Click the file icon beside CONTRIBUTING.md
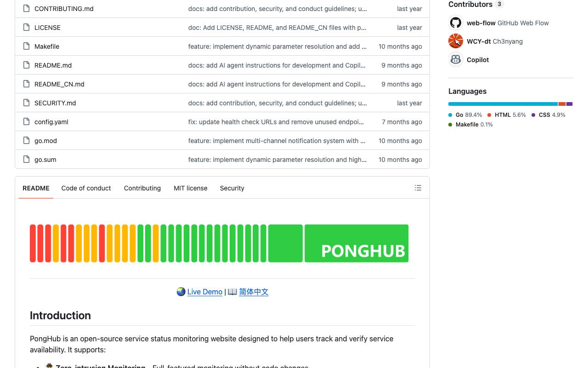Screen dimensions: 588x368 (26, 8)
